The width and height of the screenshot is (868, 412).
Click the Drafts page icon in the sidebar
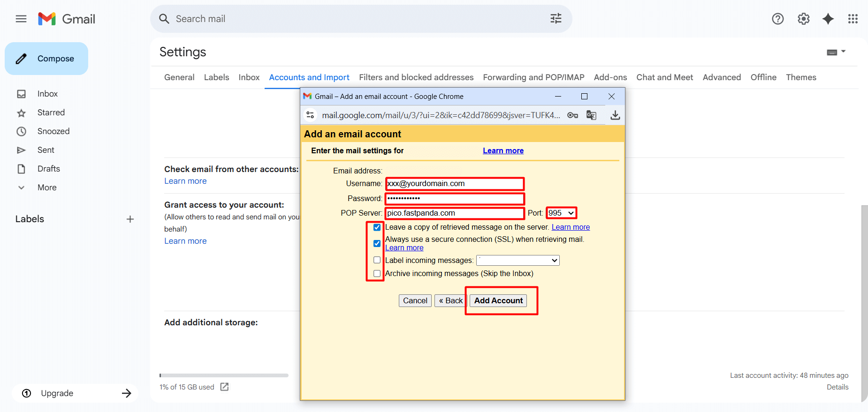pos(22,169)
